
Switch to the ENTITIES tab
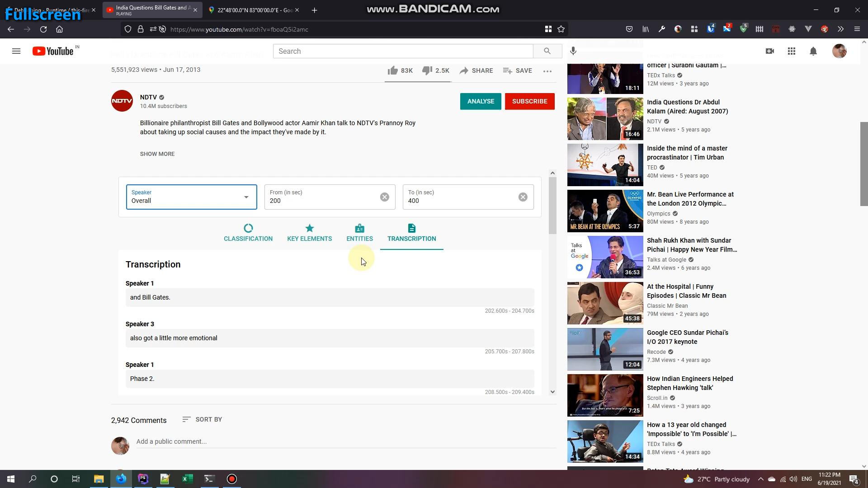[x=359, y=233]
